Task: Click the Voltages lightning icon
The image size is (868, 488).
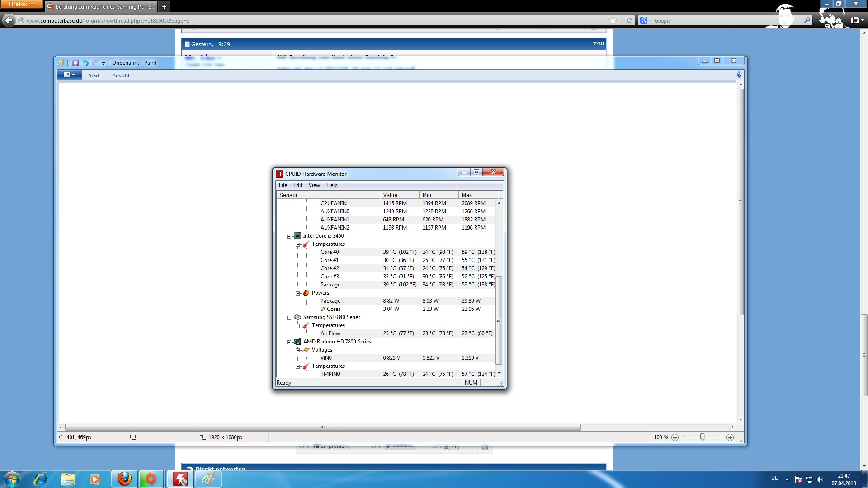Action: [x=306, y=350]
